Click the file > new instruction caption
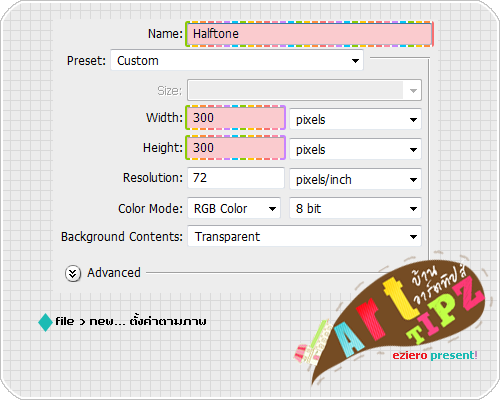The width and height of the screenshot is (500, 400). (131, 321)
